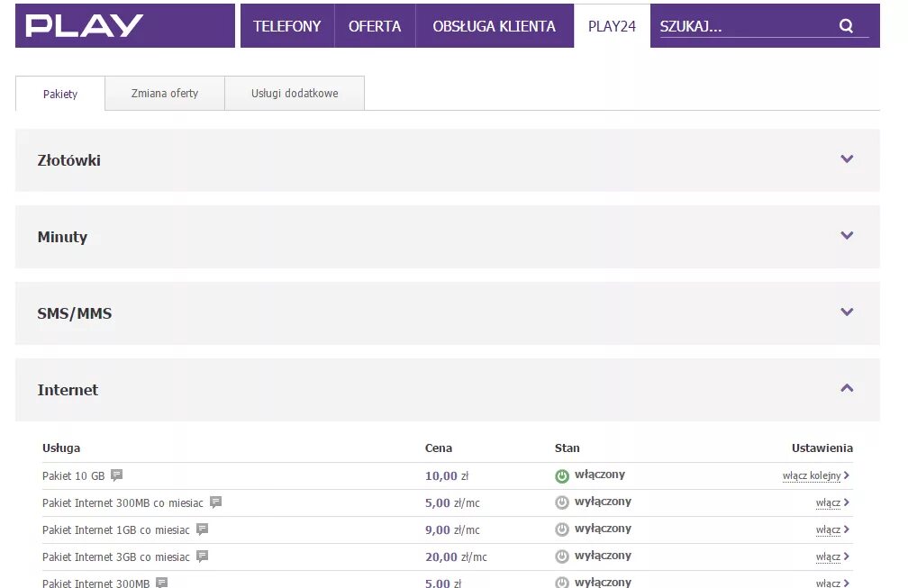The height and width of the screenshot is (588, 908).
Task: Click the 'Pakiet 10 GB' service name
Action: pos(74,475)
